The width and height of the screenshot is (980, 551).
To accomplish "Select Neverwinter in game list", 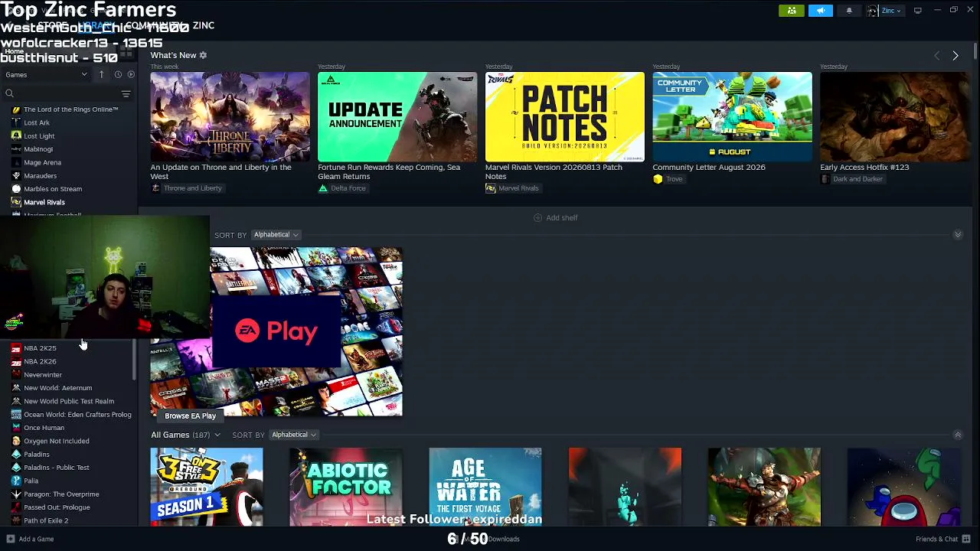I will 43,375.
